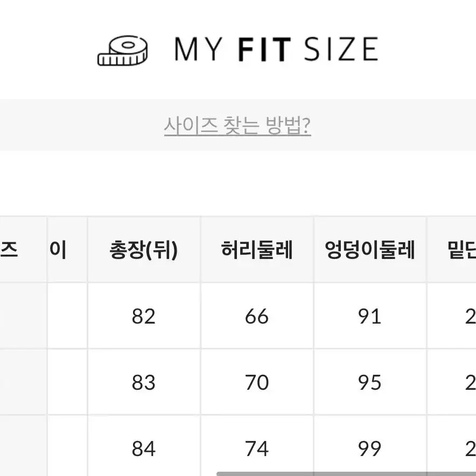Select the 엉덩이둘레 column header
This screenshot has width=476, height=476.
pos(370,249)
